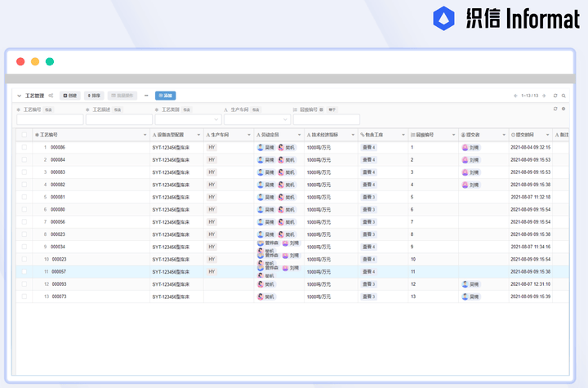588x388 pixels.
Task: Open the 工艺编号 column header dropdown arrow
Action: tap(145, 135)
